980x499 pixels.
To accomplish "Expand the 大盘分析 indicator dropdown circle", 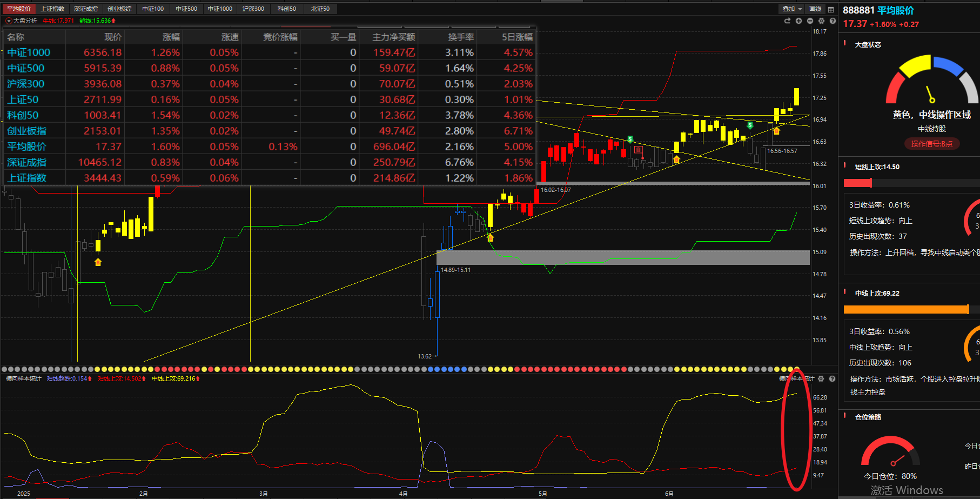I will point(9,21).
